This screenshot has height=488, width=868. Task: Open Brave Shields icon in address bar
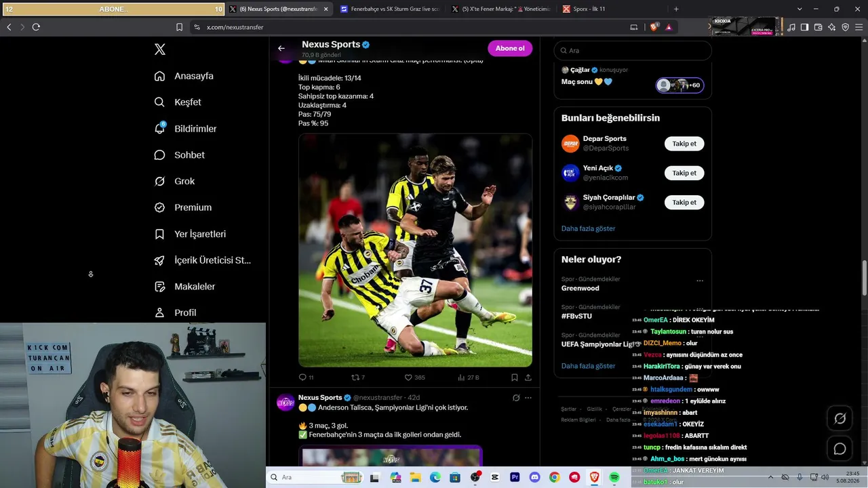[654, 27]
